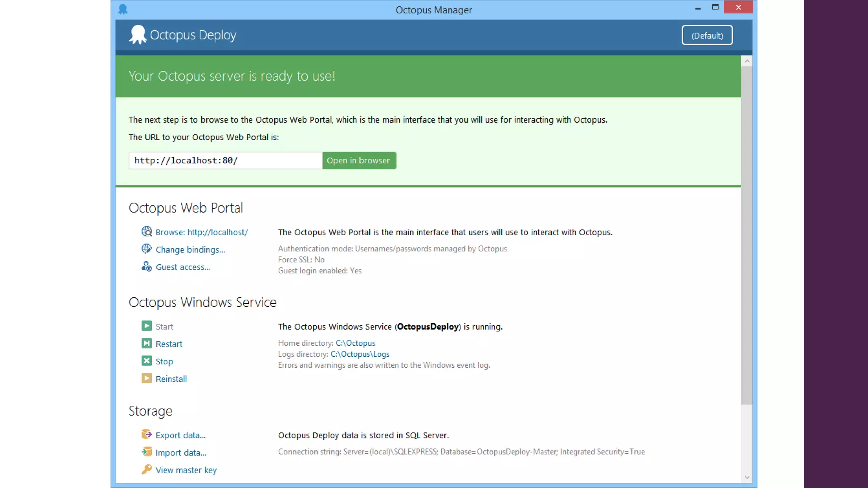Click the globe icon beside Browse link
The height and width of the screenshot is (488, 868).
pos(147,232)
